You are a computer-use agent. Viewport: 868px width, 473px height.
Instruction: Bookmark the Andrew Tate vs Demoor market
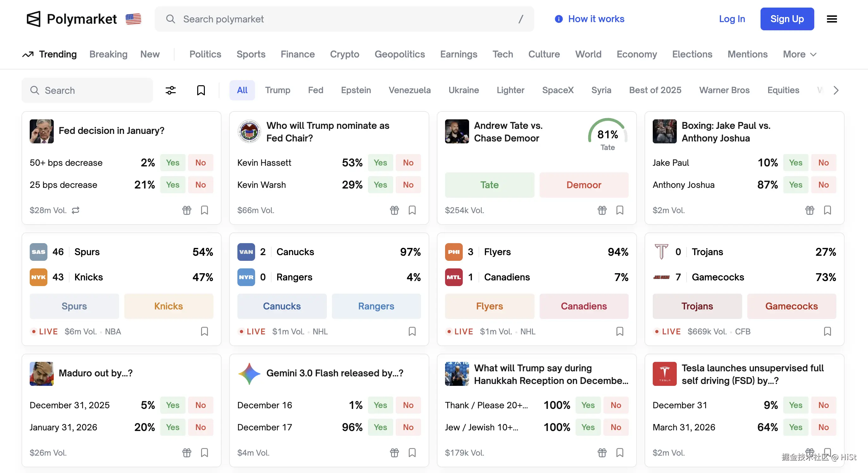(620, 210)
